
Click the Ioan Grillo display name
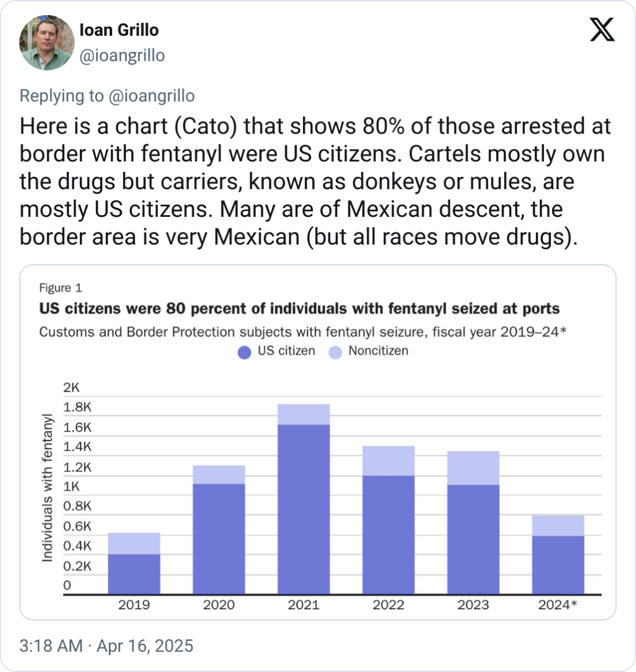point(119,30)
